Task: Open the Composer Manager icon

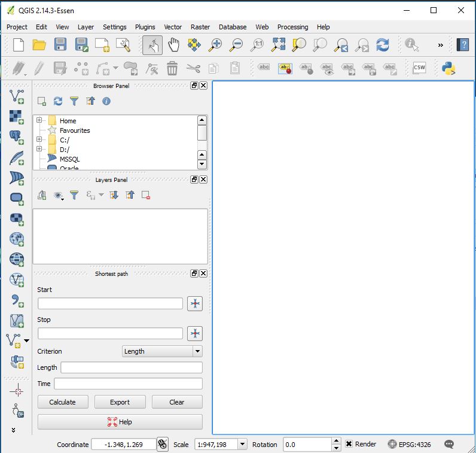Action: pyautogui.click(x=123, y=45)
